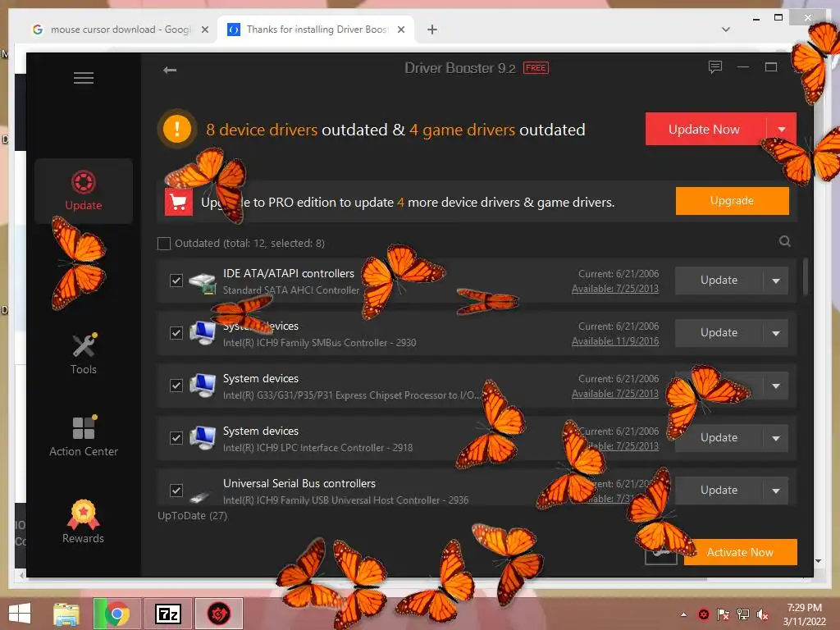
Task: Open the Rewards sidebar section
Action: [x=83, y=522]
